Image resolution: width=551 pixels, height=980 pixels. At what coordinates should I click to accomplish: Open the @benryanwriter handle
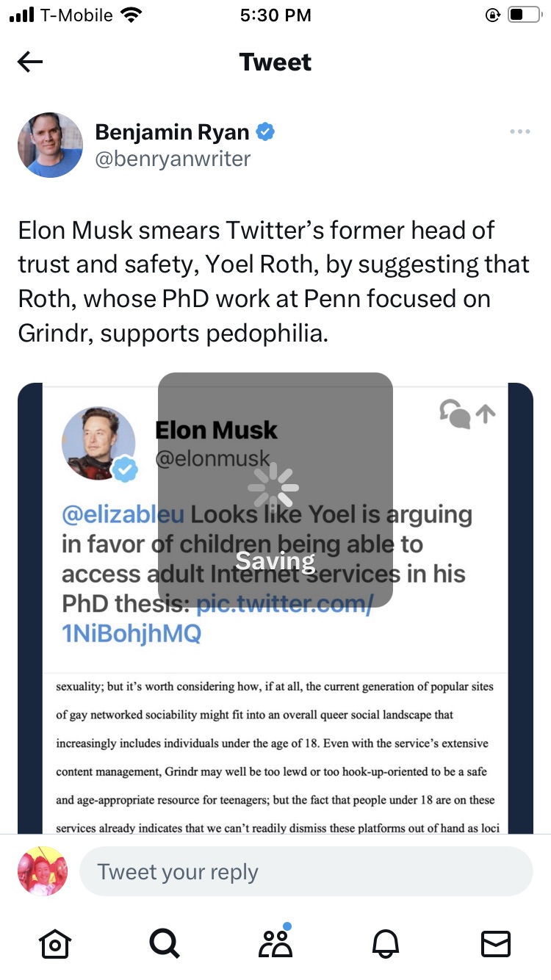coord(173,159)
